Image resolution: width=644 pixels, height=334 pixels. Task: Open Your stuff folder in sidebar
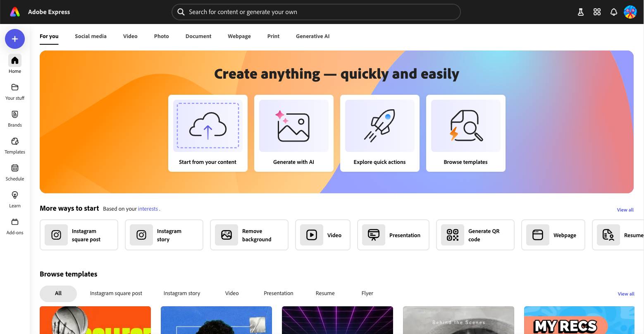click(x=15, y=91)
